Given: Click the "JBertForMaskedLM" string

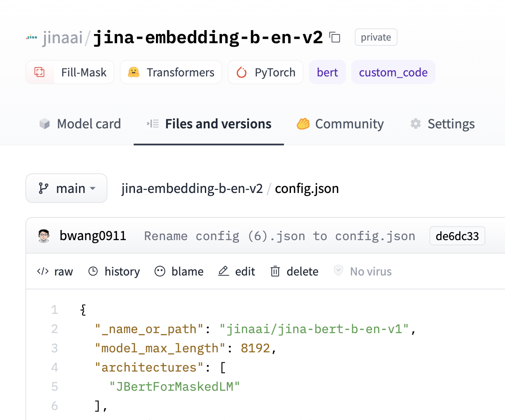Looking at the screenshot, I should click(175, 386).
